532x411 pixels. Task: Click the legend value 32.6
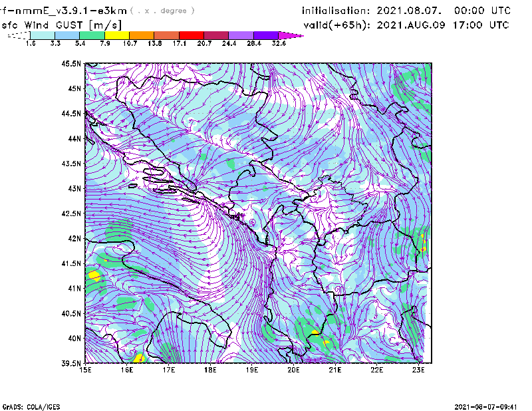point(279,43)
